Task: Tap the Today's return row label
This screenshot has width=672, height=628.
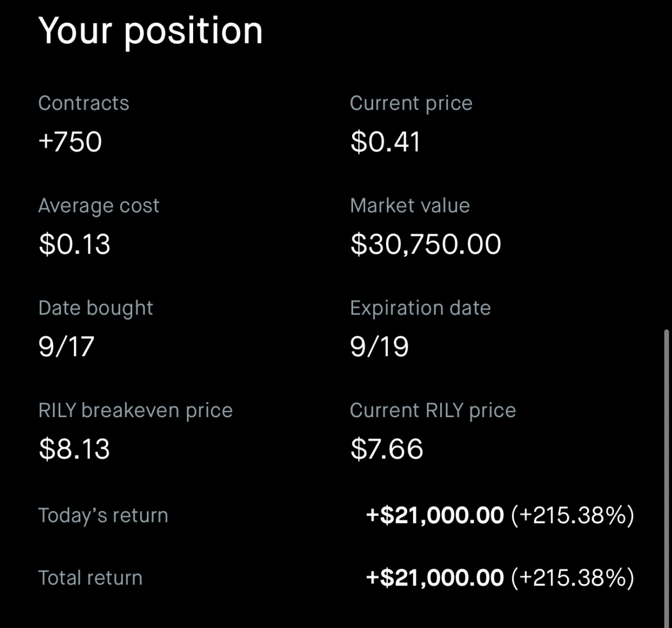Action: coord(103,515)
